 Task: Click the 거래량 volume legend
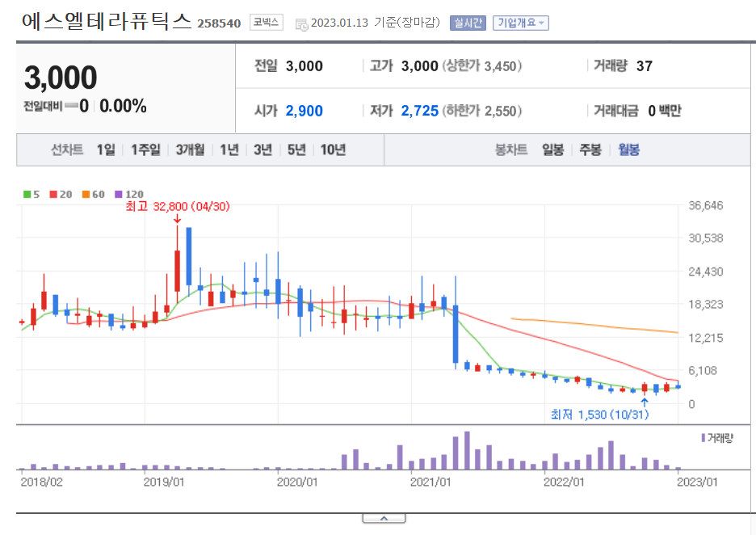[x=717, y=438]
